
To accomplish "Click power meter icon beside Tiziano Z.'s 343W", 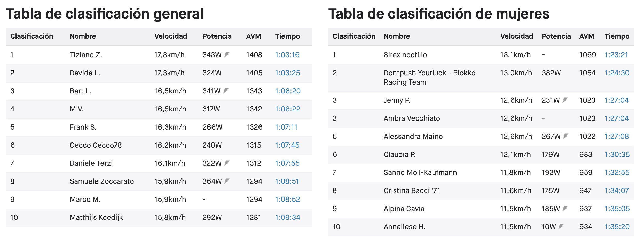I will [227, 54].
